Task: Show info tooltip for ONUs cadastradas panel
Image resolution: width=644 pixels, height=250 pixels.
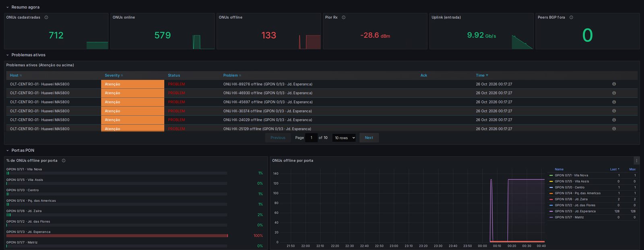Action: coord(46,17)
